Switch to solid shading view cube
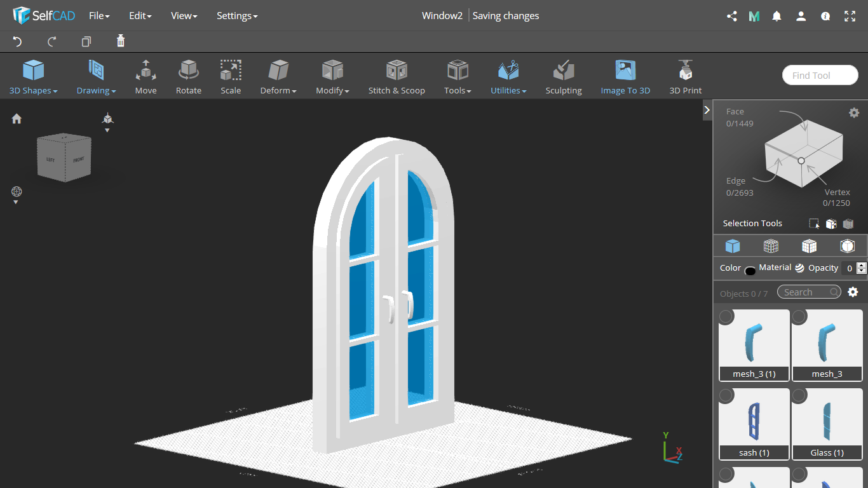868x488 pixels. (733, 246)
